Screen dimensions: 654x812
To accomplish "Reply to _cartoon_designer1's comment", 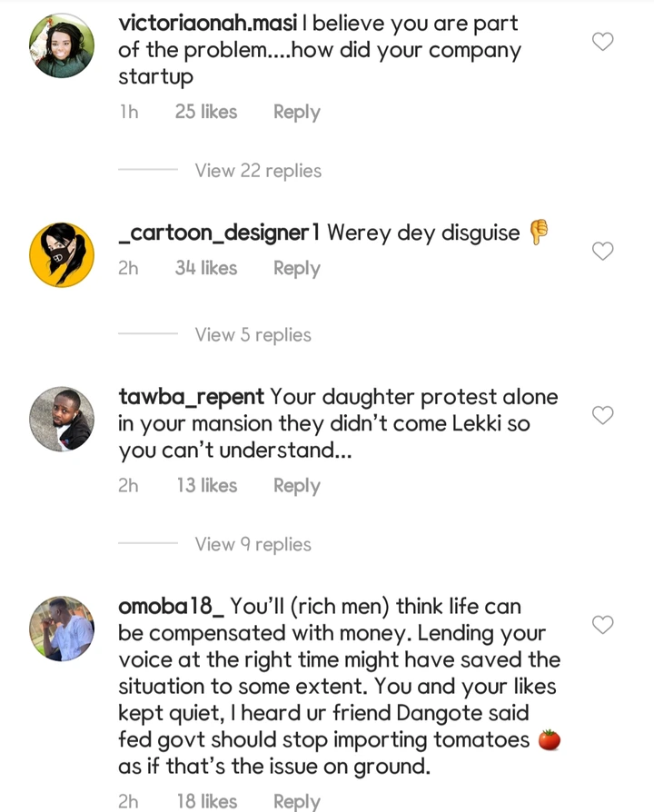I will pyautogui.click(x=296, y=269).
